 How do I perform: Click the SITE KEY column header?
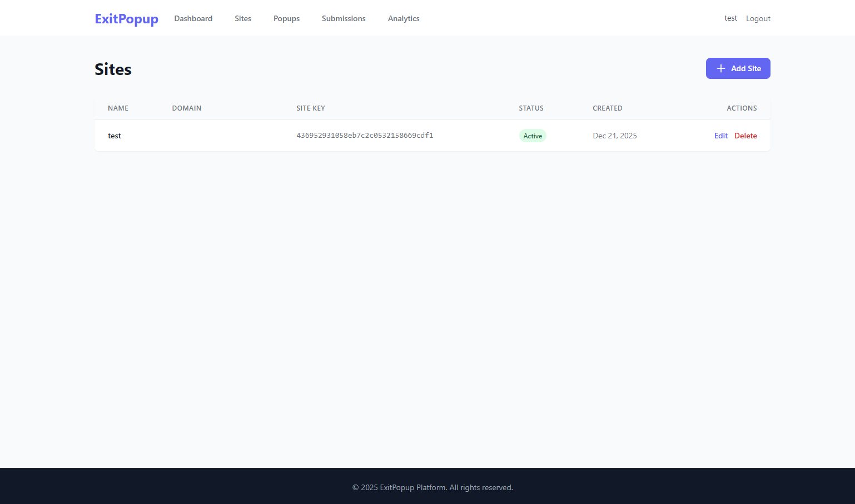pyautogui.click(x=310, y=108)
